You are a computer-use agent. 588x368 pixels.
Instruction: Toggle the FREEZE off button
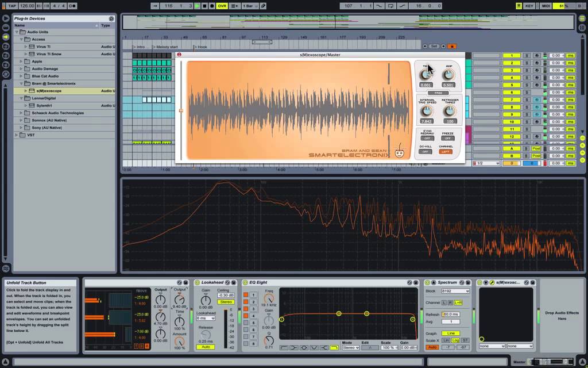point(447,138)
